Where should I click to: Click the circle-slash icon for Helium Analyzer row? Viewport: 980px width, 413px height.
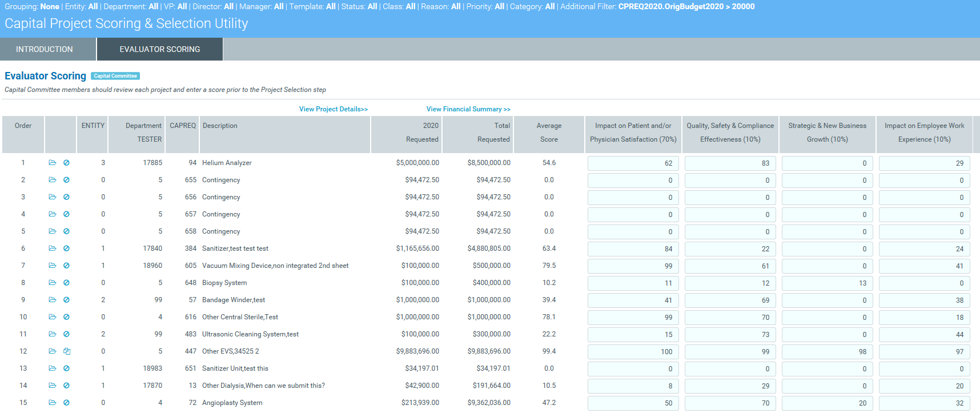66,163
